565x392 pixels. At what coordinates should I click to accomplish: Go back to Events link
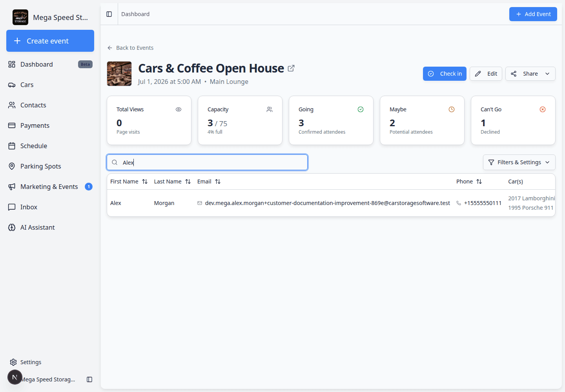(x=130, y=48)
